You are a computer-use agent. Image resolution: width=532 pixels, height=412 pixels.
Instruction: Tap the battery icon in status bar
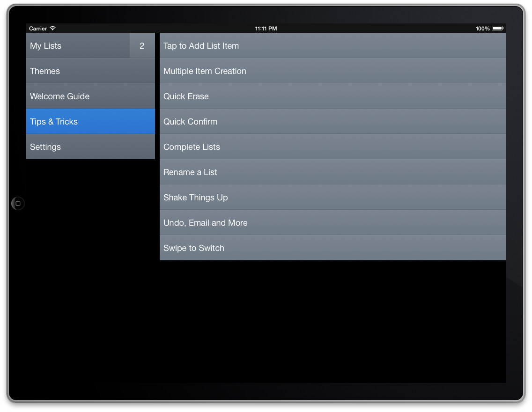497,29
